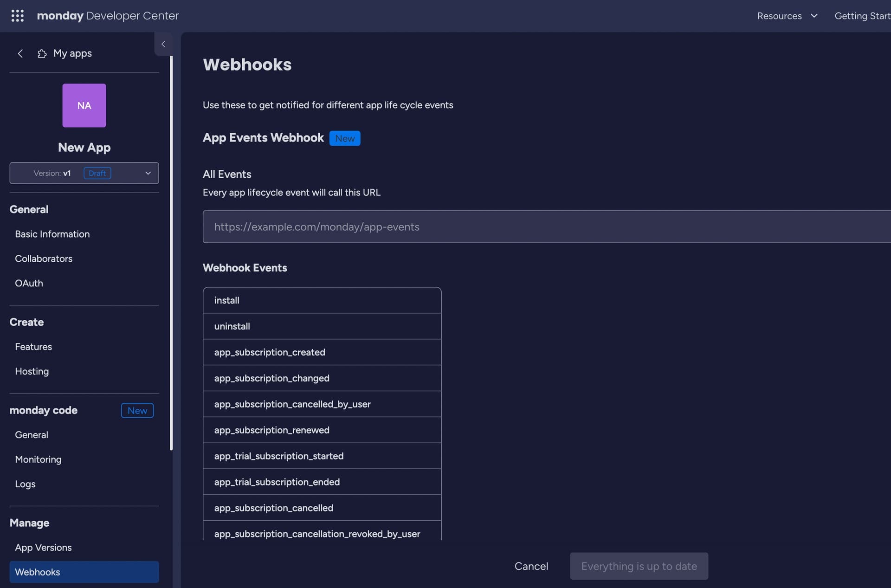891x588 pixels.
Task: Open the Collaborators page
Action: coord(44,258)
